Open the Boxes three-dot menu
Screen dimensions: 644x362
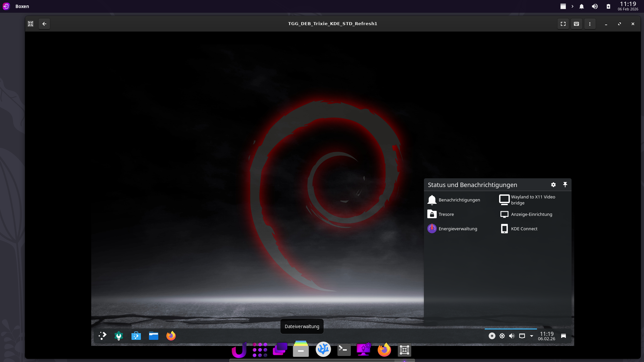590,24
